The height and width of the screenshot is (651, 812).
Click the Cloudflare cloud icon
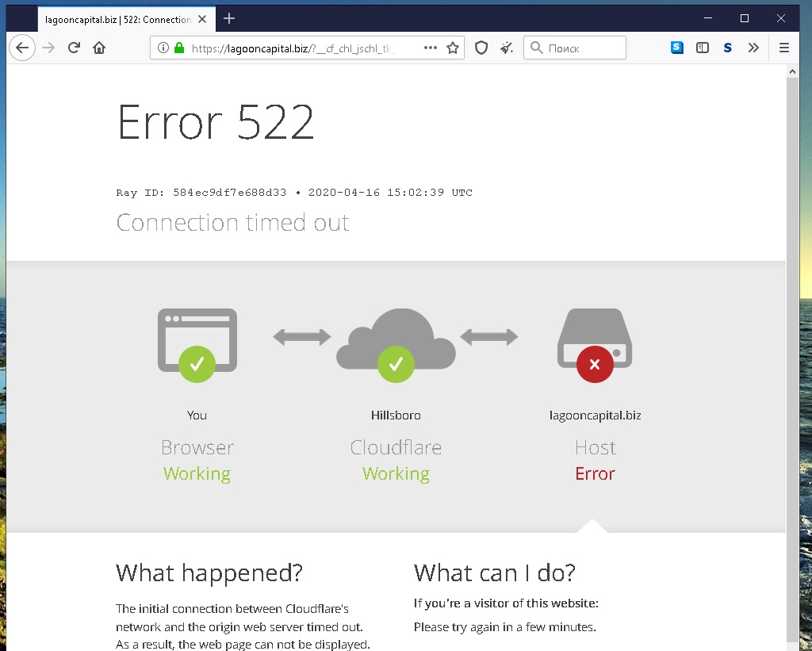point(396,344)
